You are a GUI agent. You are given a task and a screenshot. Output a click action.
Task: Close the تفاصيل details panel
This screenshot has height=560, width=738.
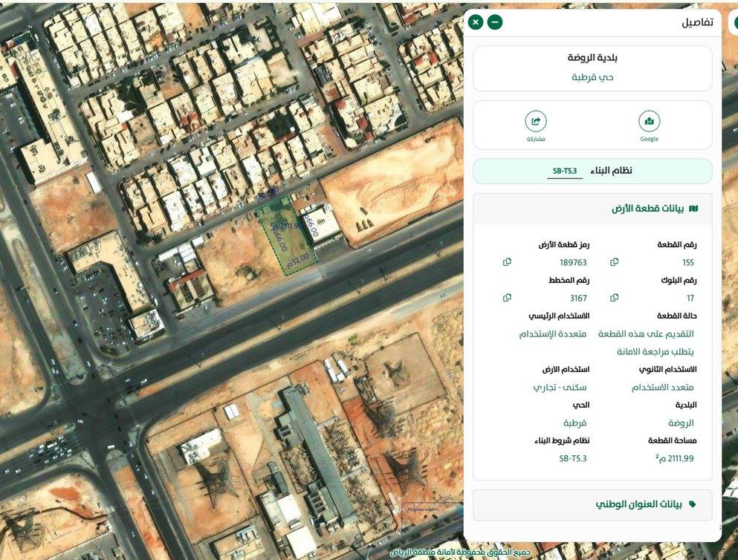pos(476,22)
